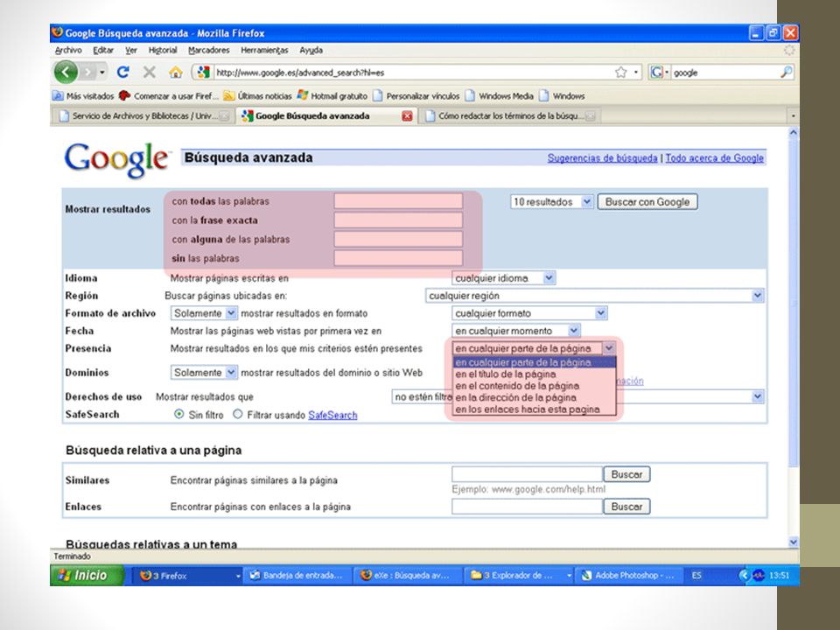Open the list-all-tabs arrow

pyautogui.click(x=793, y=115)
